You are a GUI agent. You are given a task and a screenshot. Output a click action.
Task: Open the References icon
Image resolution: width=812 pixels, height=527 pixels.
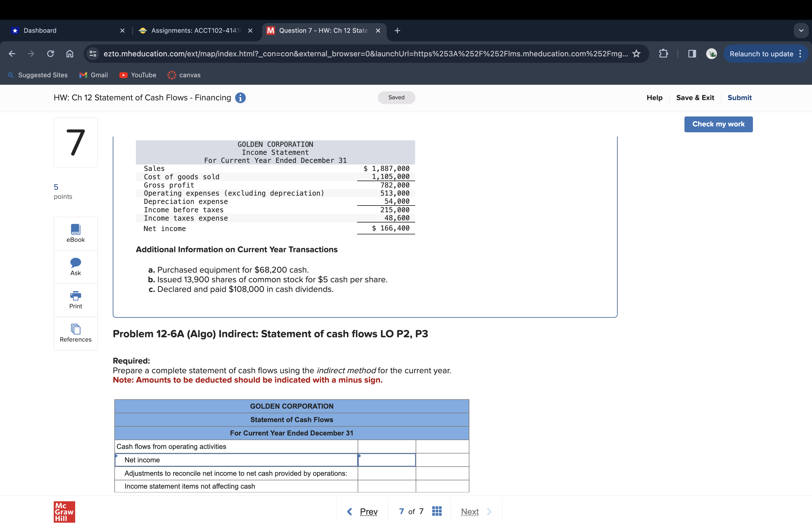click(x=75, y=329)
